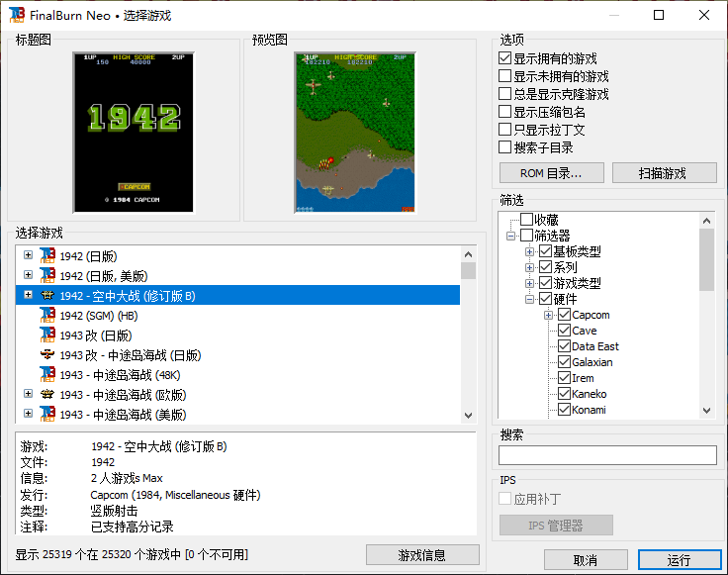This screenshot has width=728, height=575.
Task: Click the plane icon of 1943 改 - 中途岛海战 (日版)
Action: (x=47, y=355)
